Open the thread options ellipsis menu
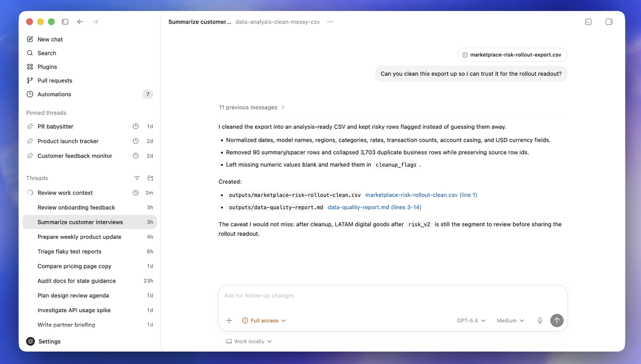 pyautogui.click(x=330, y=22)
